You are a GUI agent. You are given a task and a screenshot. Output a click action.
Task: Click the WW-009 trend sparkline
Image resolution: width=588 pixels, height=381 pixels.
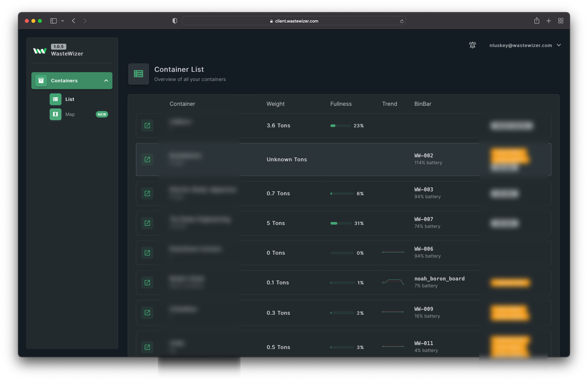(x=393, y=312)
